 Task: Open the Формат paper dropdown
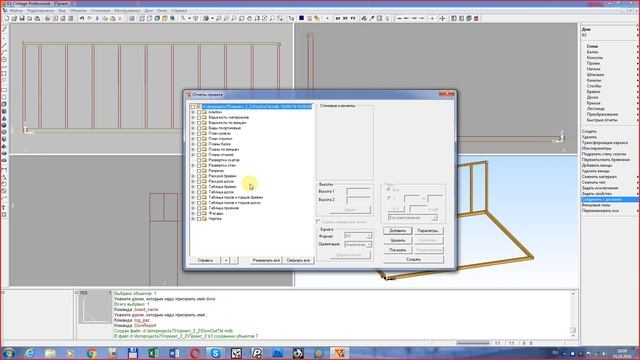[x=358, y=236]
